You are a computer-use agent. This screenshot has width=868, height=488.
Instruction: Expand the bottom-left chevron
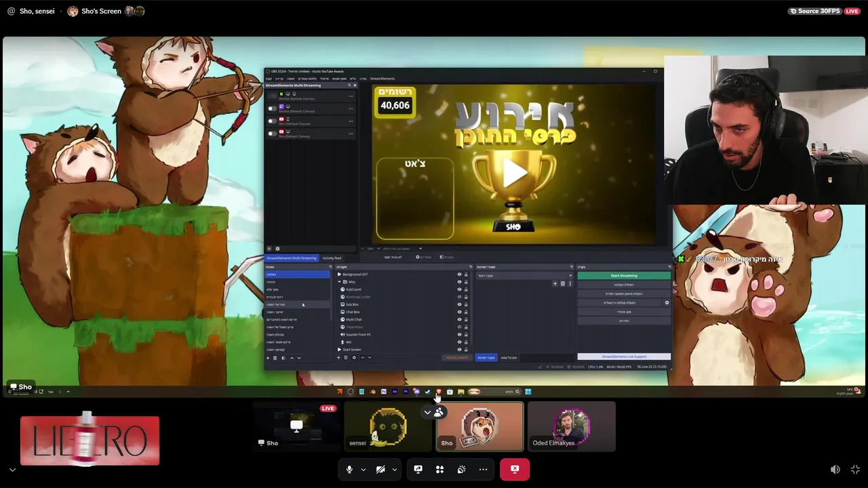(12, 469)
